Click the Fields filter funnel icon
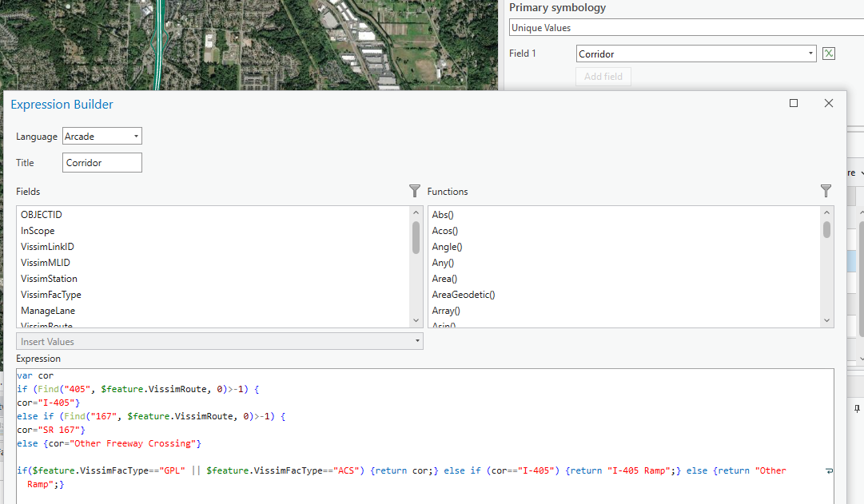864x504 pixels. 415,191
